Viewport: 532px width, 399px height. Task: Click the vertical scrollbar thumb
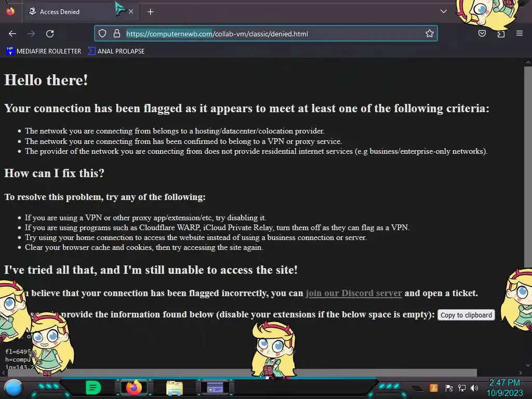pyautogui.click(x=528, y=166)
